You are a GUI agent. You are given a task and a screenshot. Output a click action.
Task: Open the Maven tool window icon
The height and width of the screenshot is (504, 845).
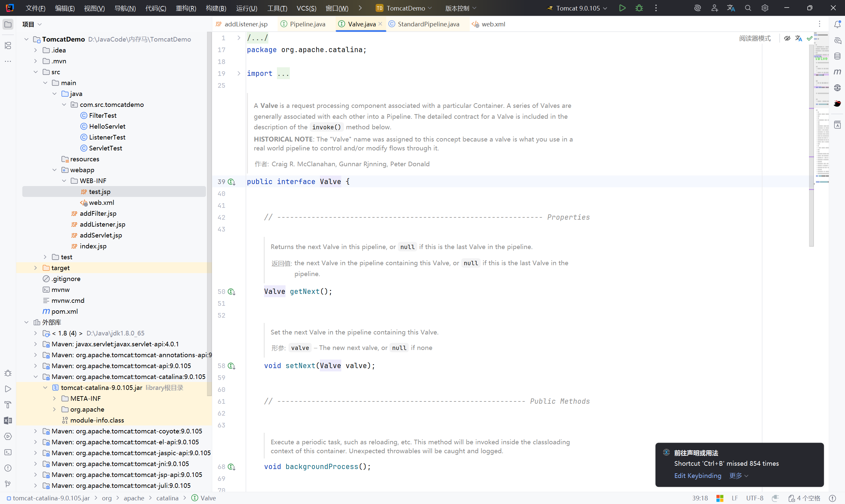[837, 72]
